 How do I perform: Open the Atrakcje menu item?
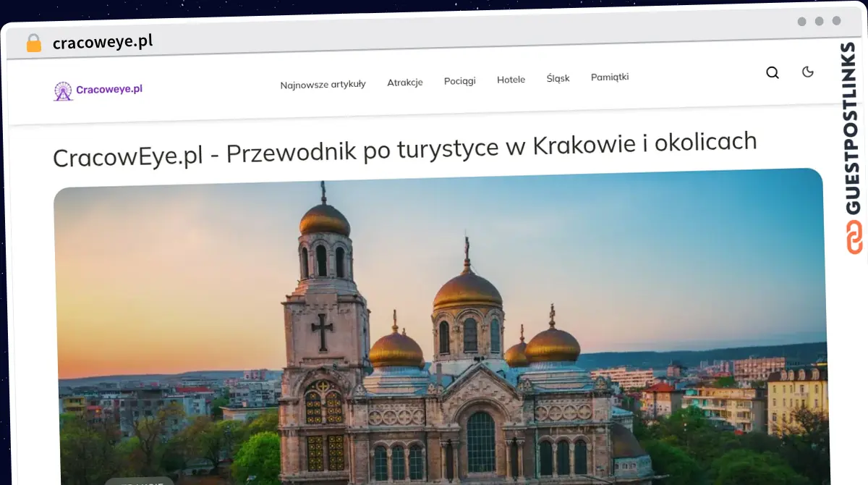[405, 82]
